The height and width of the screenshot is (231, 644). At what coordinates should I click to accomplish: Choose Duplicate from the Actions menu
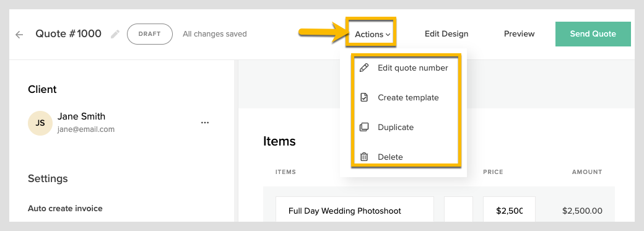coord(396,128)
